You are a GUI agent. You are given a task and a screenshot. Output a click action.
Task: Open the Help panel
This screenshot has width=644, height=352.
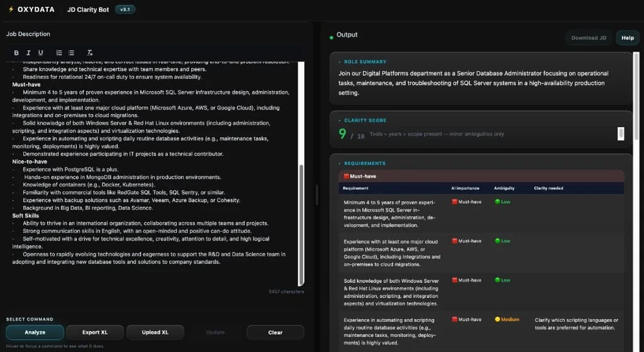628,38
